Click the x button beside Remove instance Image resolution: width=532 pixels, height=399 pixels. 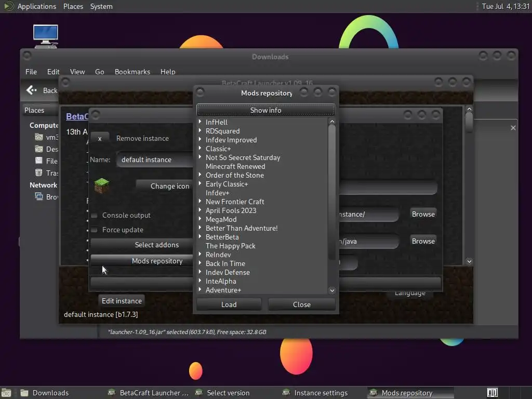pos(100,138)
